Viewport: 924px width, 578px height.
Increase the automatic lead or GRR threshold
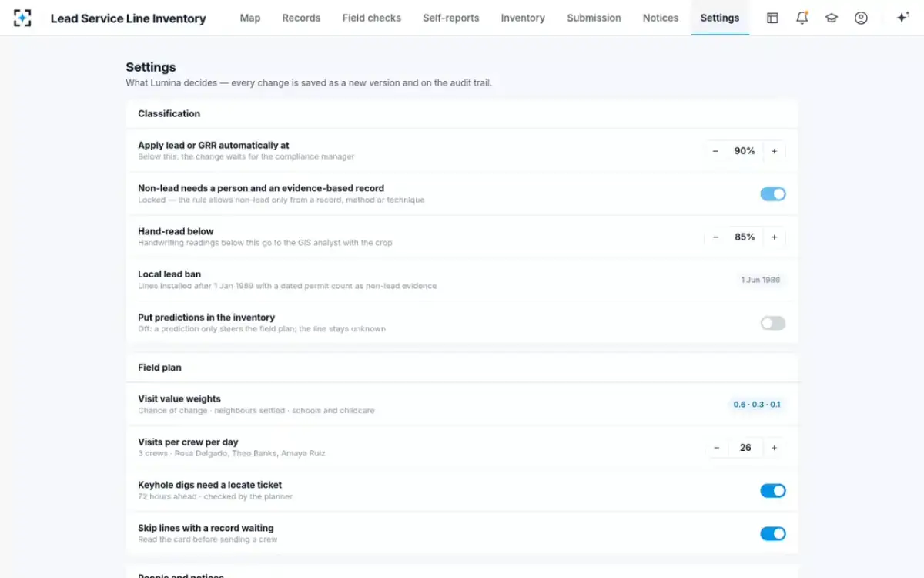(775, 151)
